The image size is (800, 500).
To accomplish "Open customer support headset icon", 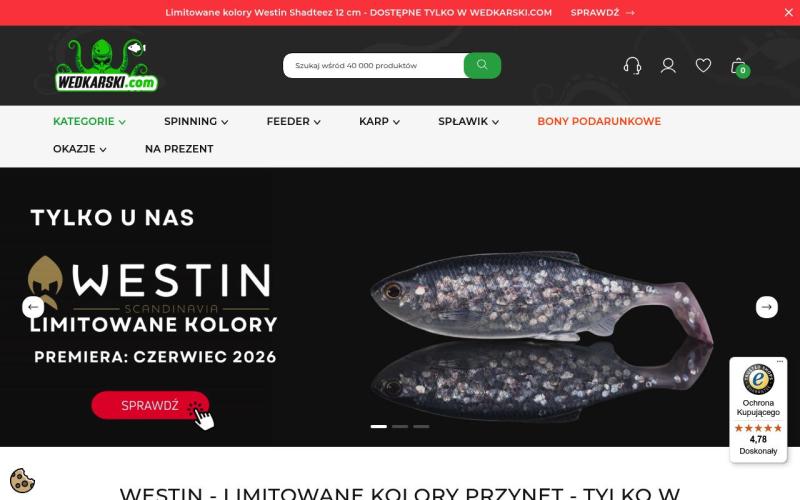I will pos(632,66).
